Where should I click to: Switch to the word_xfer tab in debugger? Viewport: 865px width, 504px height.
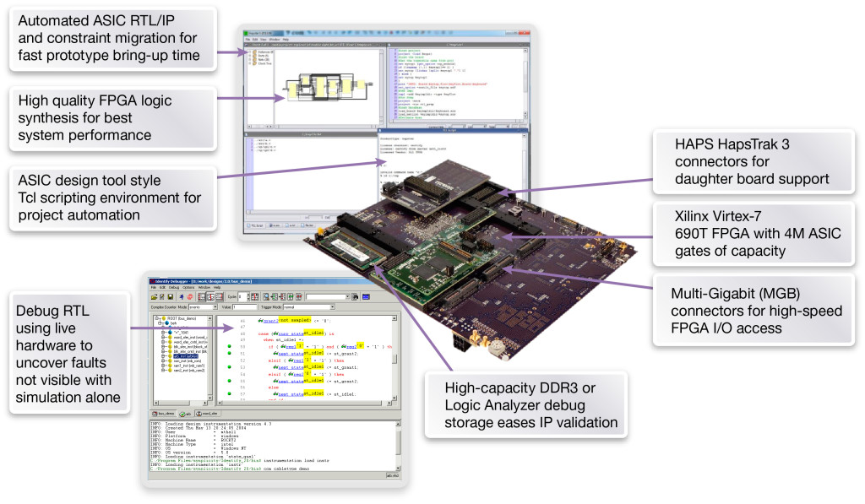pyautogui.click(x=208, y=413)
